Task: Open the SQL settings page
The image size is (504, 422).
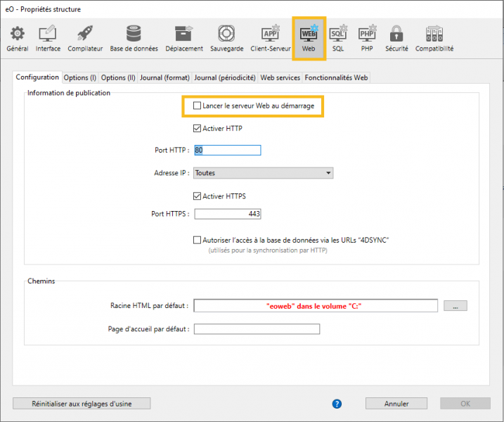Action: 338,38
